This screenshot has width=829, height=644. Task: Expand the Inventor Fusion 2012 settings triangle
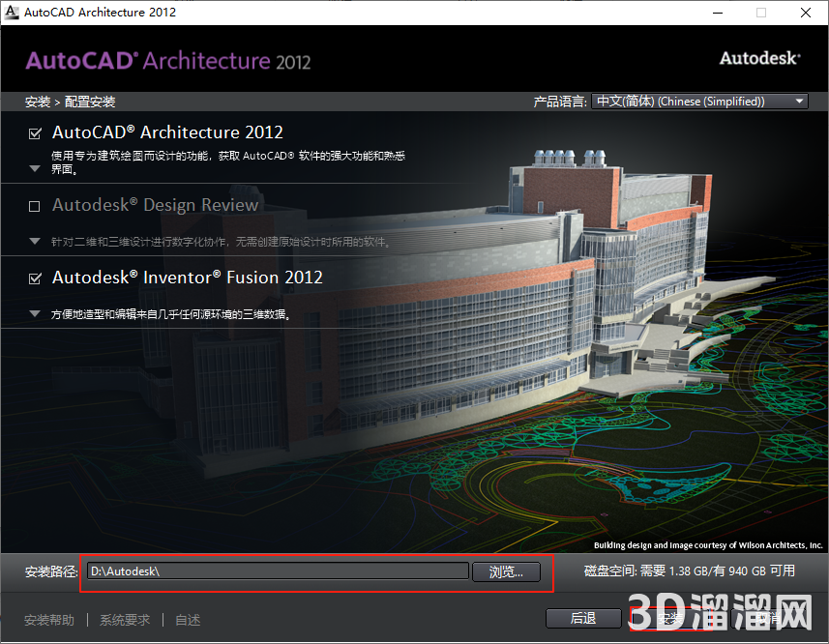click(x=35, y=313)
